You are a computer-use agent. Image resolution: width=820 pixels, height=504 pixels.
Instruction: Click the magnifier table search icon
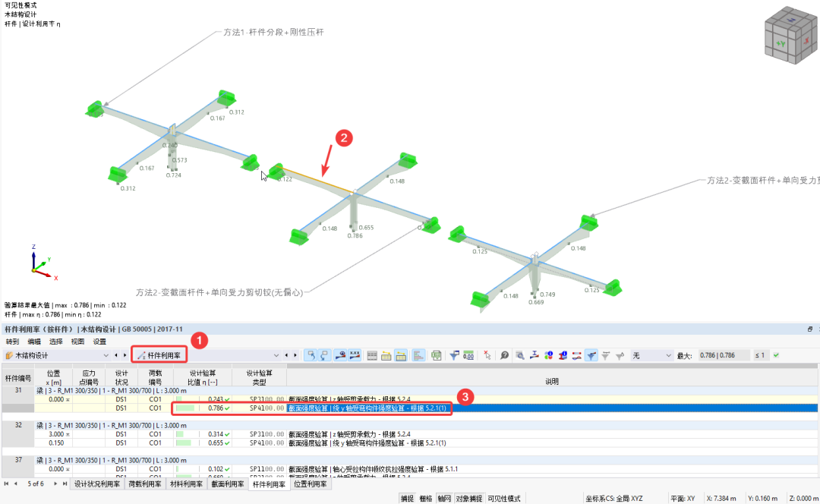(x=520, y=355)
